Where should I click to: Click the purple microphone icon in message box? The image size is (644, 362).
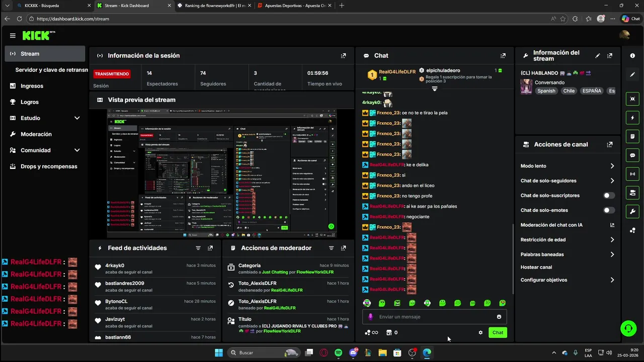[371, 317]
